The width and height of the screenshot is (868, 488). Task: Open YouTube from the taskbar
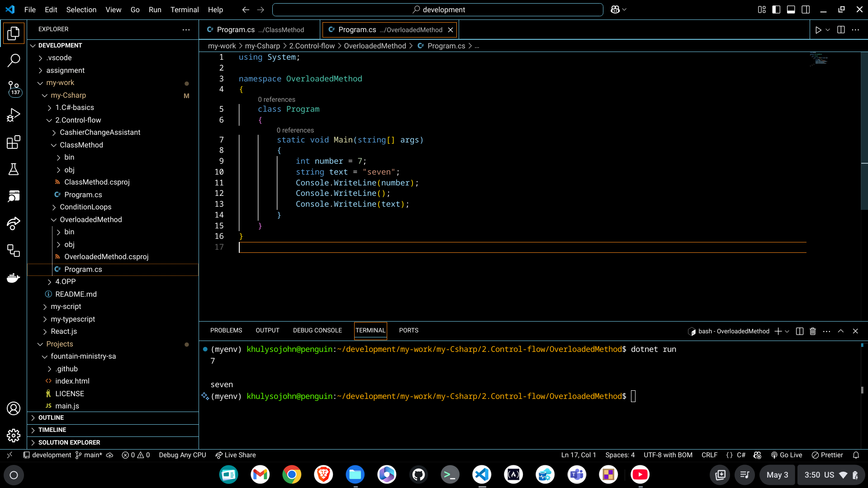(x=640, y=475)
